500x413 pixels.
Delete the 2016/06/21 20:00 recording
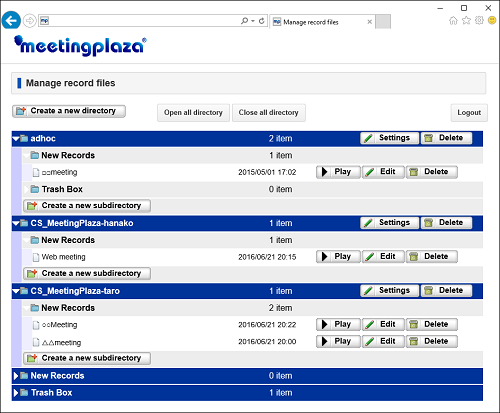[432, 341]
